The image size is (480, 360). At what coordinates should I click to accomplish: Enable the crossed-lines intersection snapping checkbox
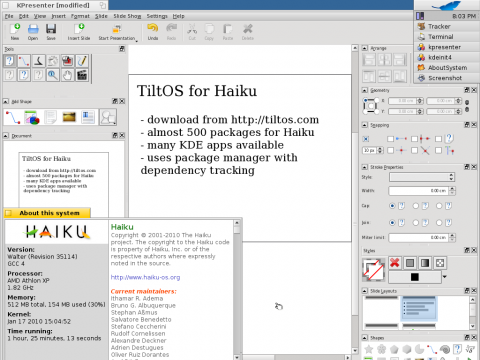point(414,151)
